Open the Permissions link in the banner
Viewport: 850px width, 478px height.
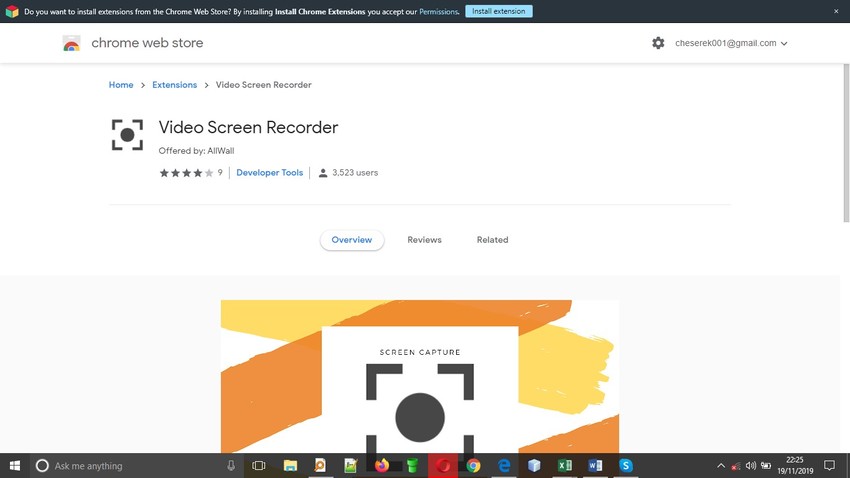coord(439,11)
